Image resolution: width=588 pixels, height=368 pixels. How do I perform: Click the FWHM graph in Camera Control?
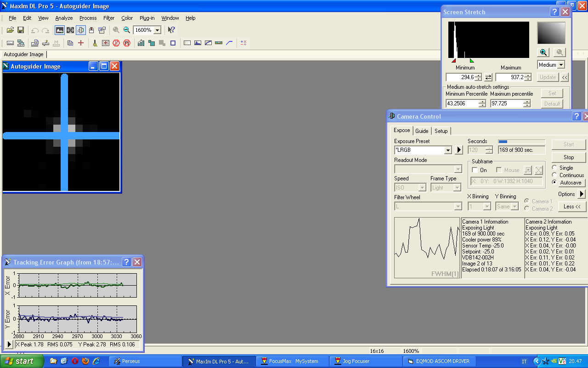point(427,248)
